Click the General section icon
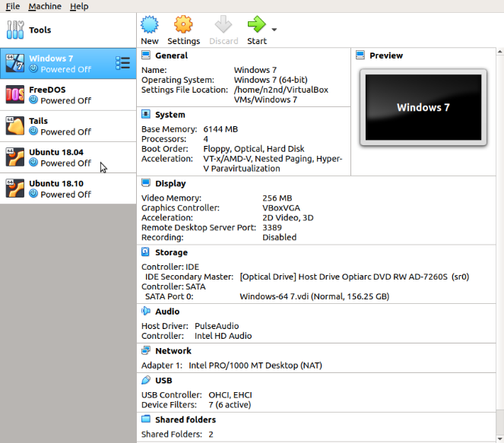504x443 pixels. [146, 55]
